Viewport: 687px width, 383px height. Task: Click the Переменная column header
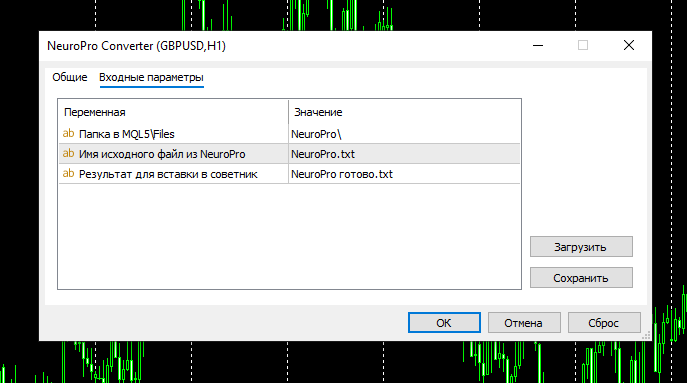(174, 112)
